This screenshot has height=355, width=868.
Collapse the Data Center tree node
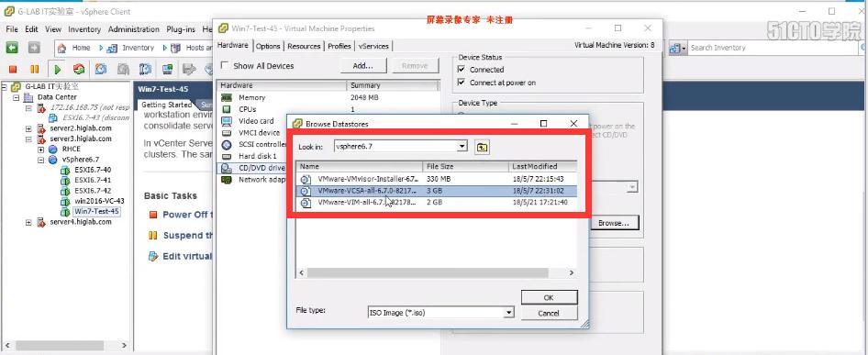17,97
